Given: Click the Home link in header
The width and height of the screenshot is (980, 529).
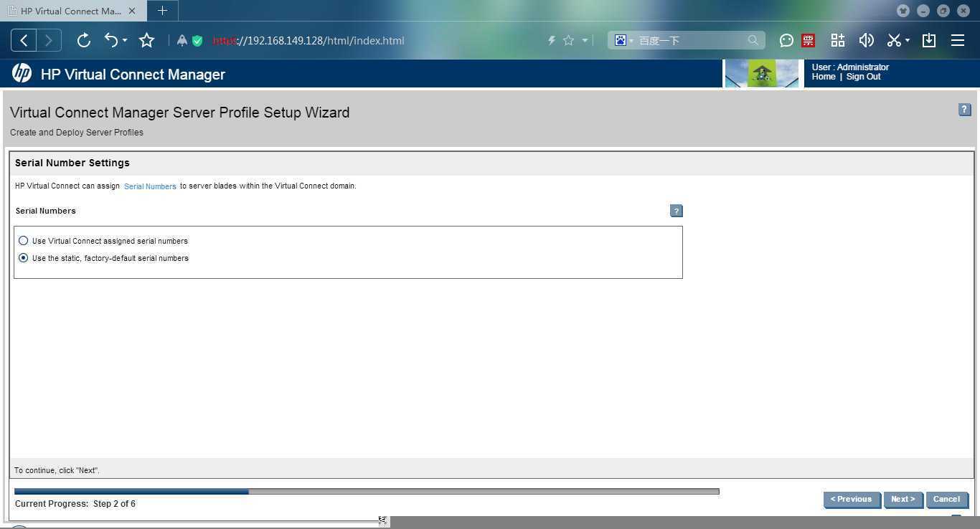Looking at the screenshot, I should point(824,77).
